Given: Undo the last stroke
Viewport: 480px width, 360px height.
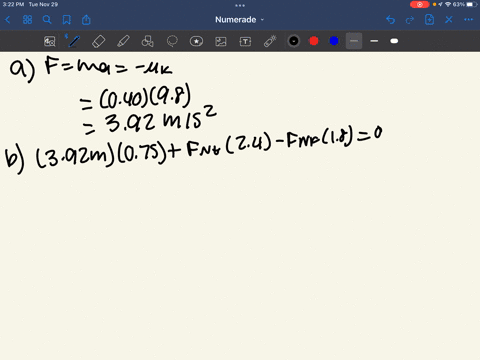Looking at the screenshot, I should [x=391, y=20].
